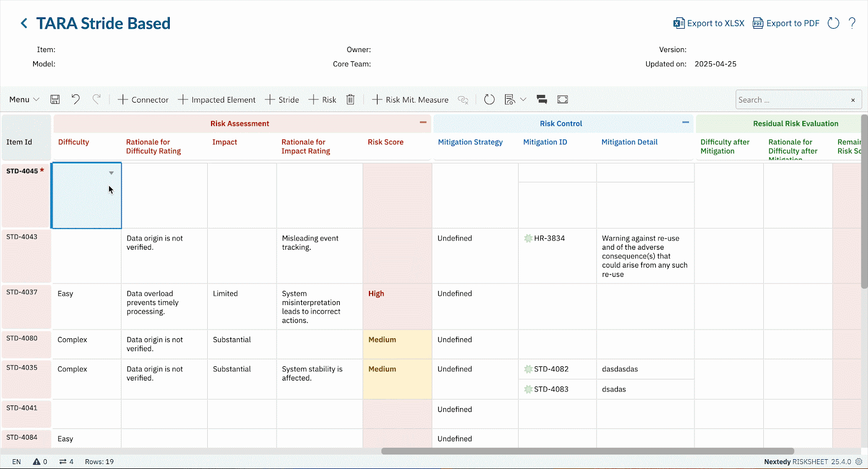
Task: Click into the Search field
Action: click(791, 100)
